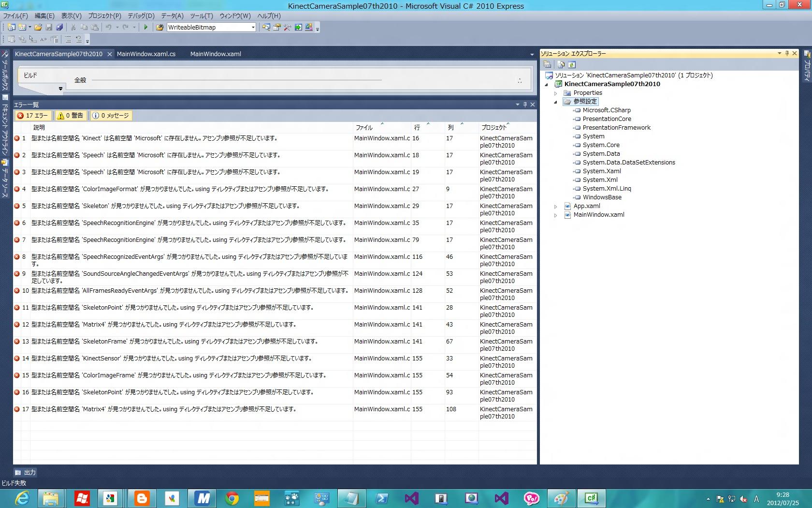Click the Add New Item toolbar icon

22,27
